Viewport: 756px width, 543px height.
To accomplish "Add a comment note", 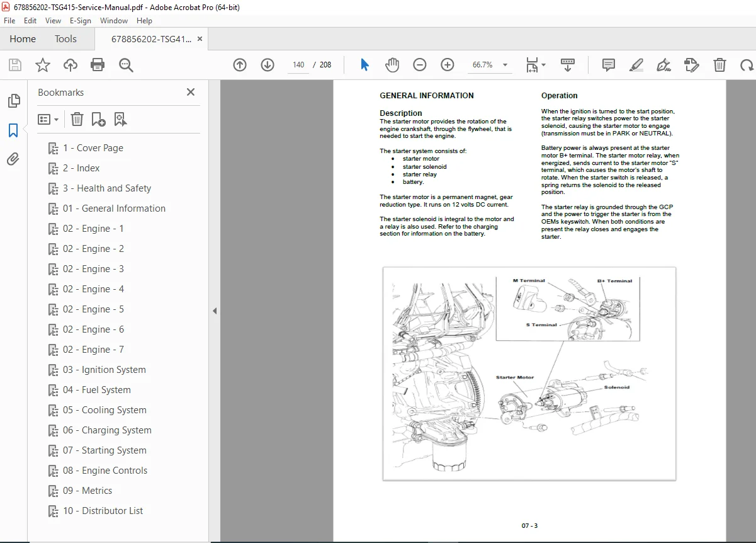I will click(x=609, y=65).
